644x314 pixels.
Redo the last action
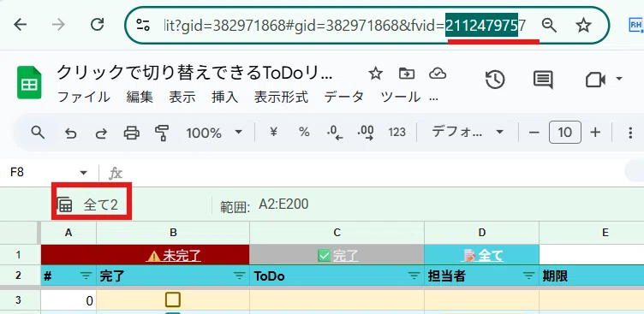pyautogui.click(x=101, y=133)
